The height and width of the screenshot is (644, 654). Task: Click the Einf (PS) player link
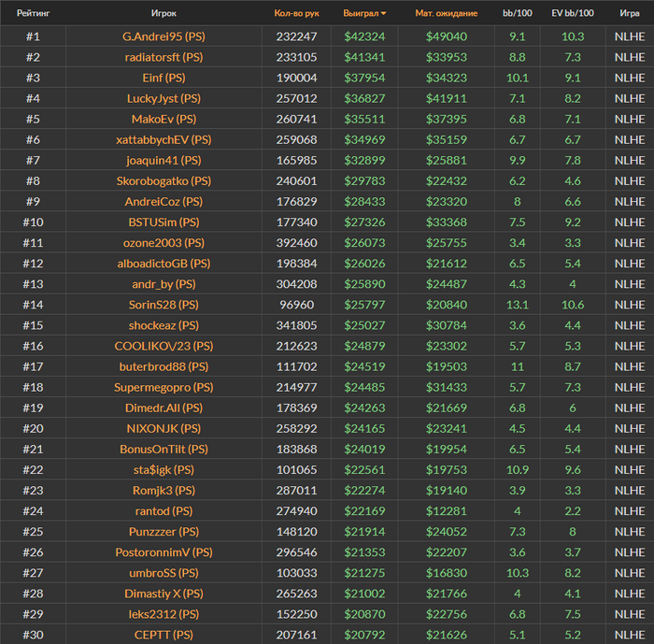[x=163, y=78]
